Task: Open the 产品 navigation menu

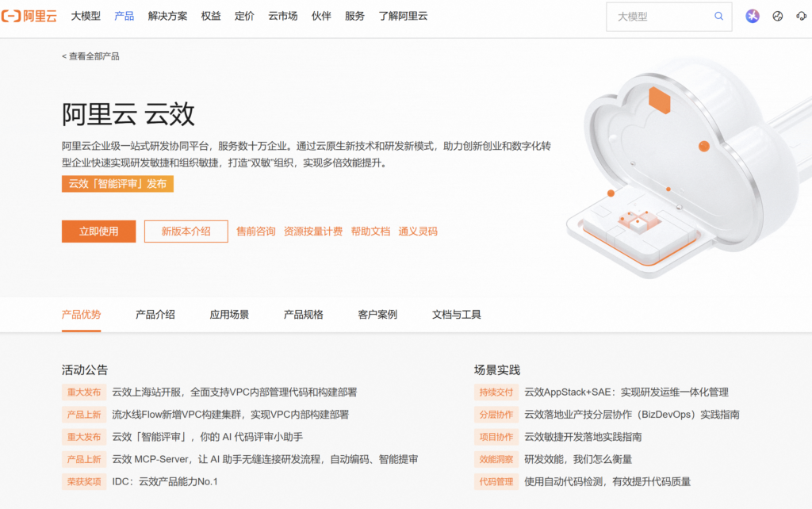Action: coord(124,16)
